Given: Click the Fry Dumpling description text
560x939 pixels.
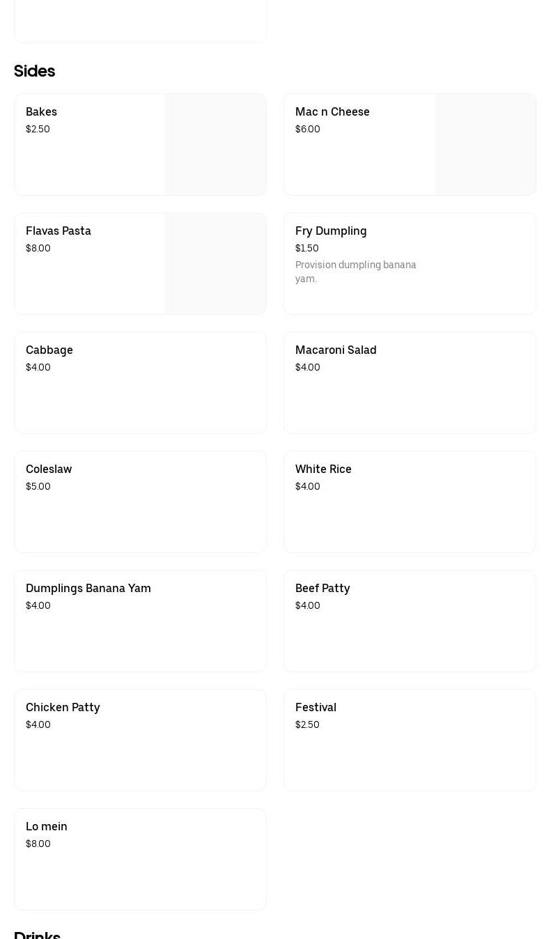Looking at the screenshot, I should pos(355,272).
